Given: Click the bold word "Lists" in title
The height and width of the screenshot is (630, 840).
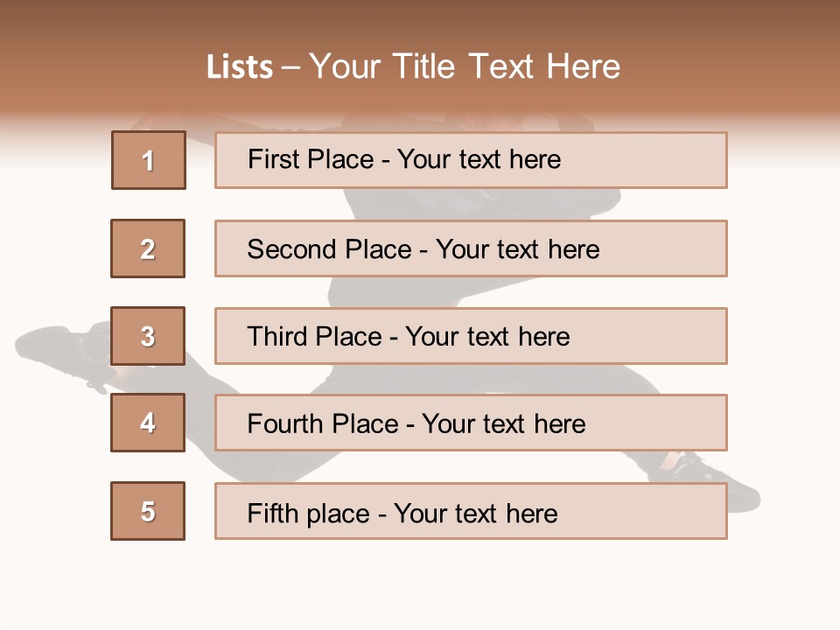Looking at the screenshot, I should [240, 67].
